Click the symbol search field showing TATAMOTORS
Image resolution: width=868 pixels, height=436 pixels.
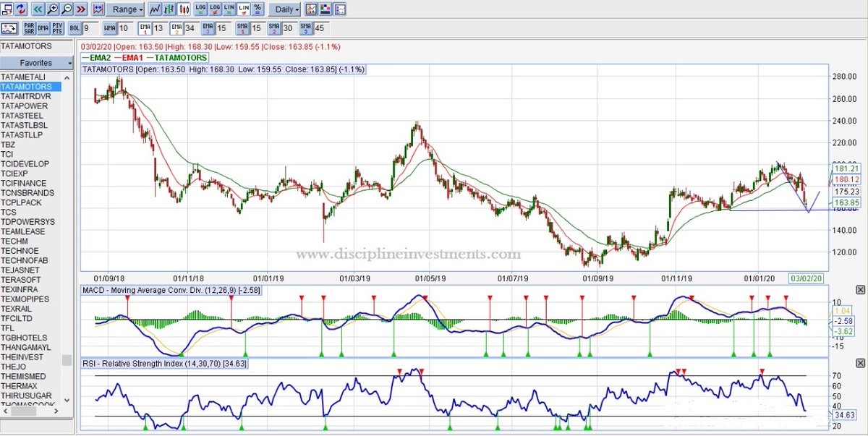37,46
